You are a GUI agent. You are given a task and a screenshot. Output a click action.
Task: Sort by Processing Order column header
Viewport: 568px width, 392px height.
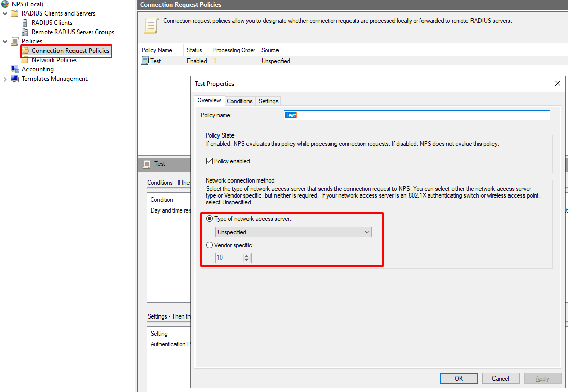(234, 50)
